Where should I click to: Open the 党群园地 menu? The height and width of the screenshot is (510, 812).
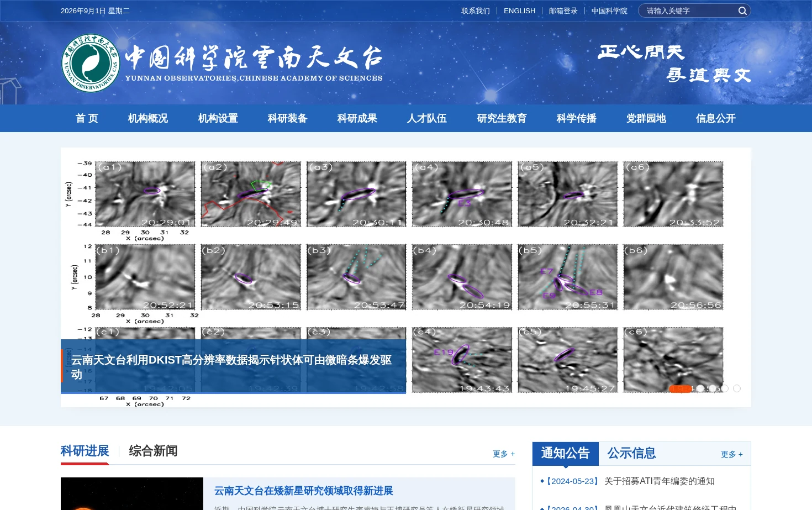tap(646, 118)
